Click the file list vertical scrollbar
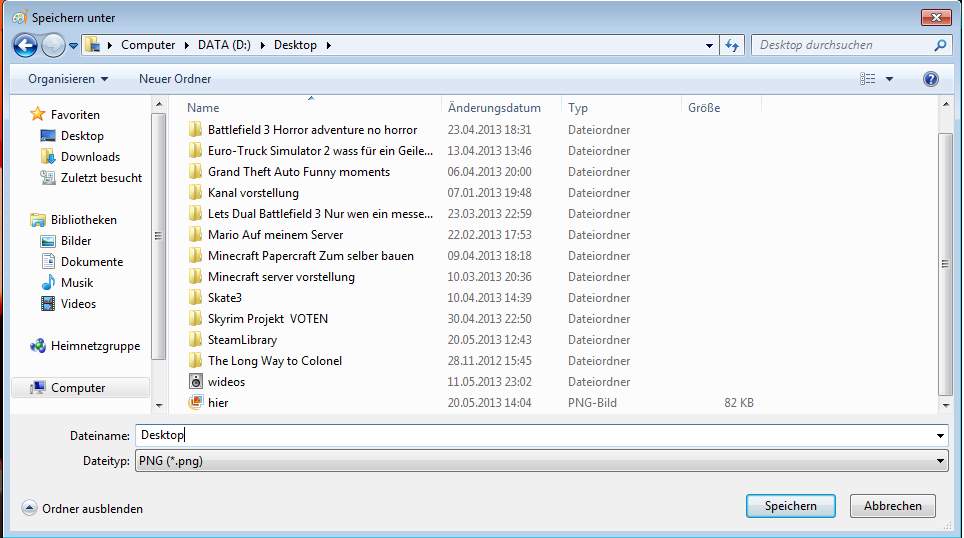 (x=945, y=264)
